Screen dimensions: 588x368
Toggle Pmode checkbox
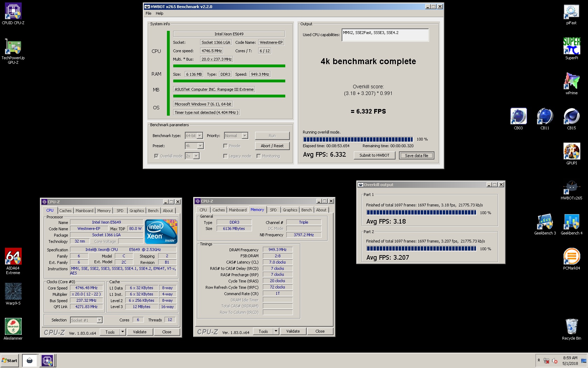pos(225,146)
